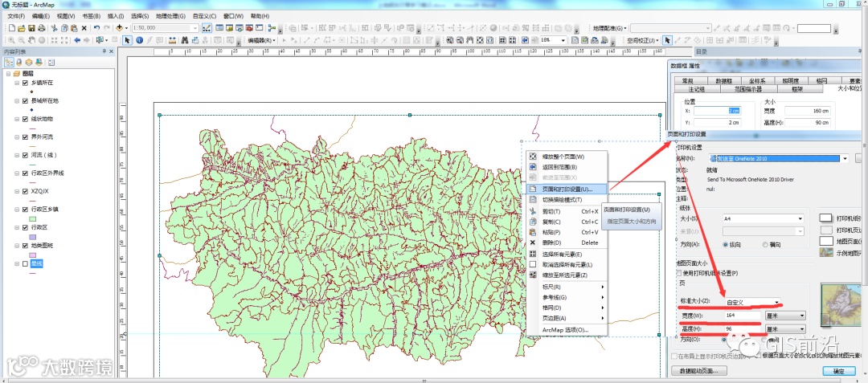Uncheck the 河流（线） layer checkbox
The width and height of the screenshot is (868, 383).
pyautogui.click(x=26, y=155)
